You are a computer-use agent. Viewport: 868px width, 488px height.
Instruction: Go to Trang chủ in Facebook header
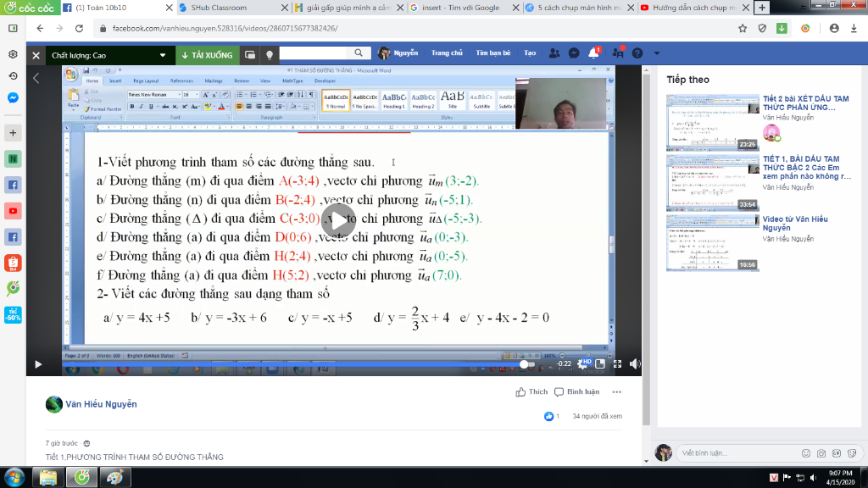click(447, 53)
